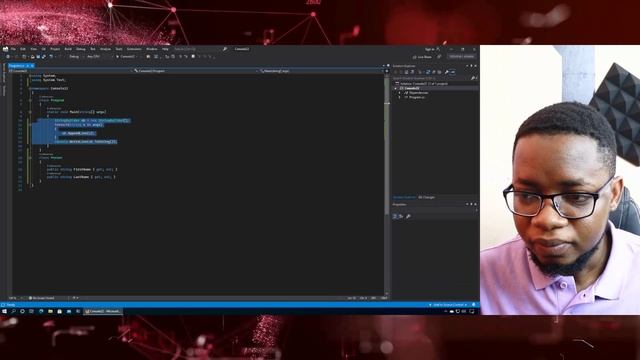The width and height of the screenshot is (640, 360).
Task: Expand the Dependencies node
Action: (400, 93)
